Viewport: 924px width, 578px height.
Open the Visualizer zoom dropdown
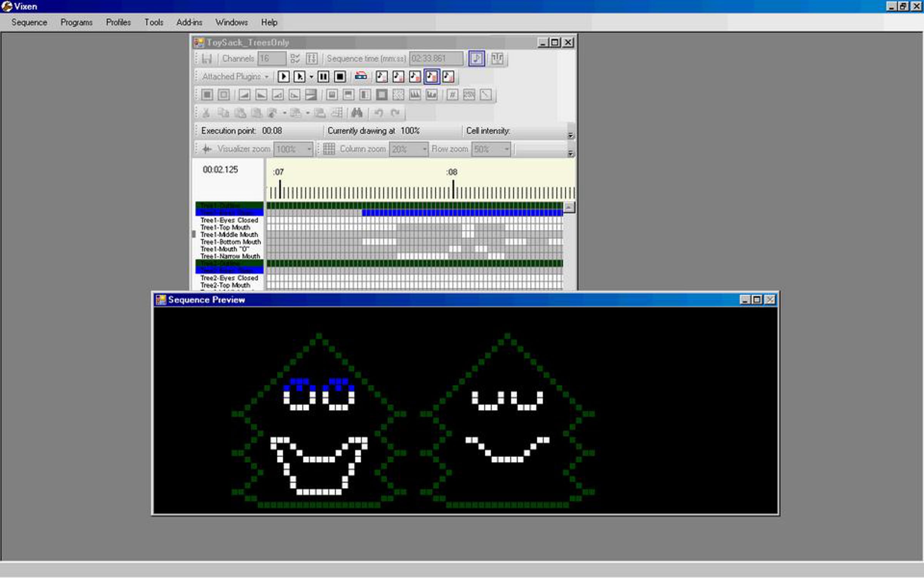pyautogui.click(x=309, y=149)
